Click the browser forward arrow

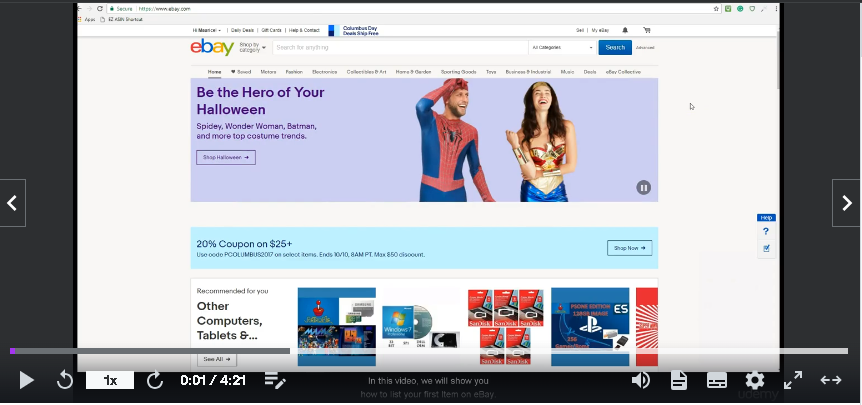point(90,9)
